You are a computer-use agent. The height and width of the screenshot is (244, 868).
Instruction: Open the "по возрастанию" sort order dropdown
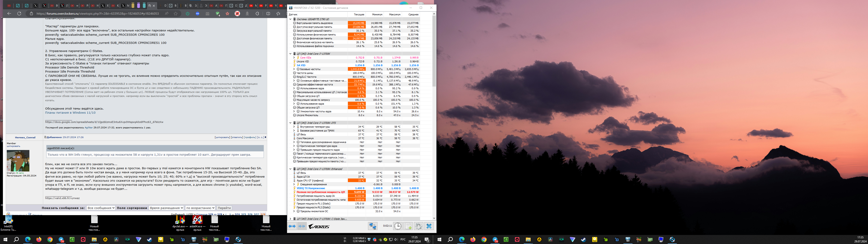point(200,208)
